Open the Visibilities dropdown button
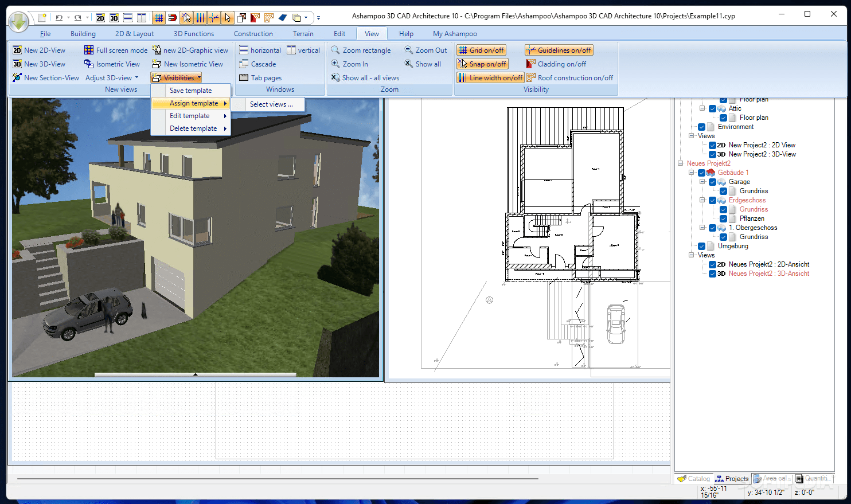This screenshot has height=504, width=851. (176, 78)
